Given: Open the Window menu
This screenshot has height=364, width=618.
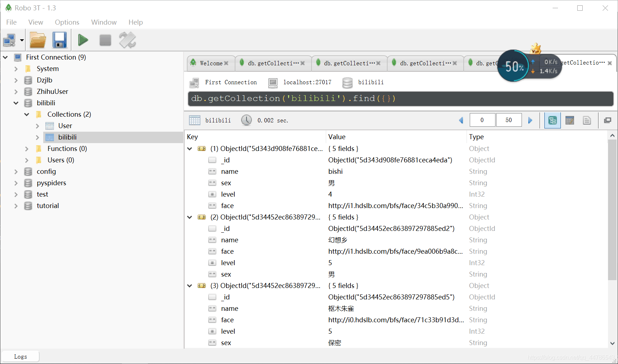Looking at the screenshot, I should [104, 22].
